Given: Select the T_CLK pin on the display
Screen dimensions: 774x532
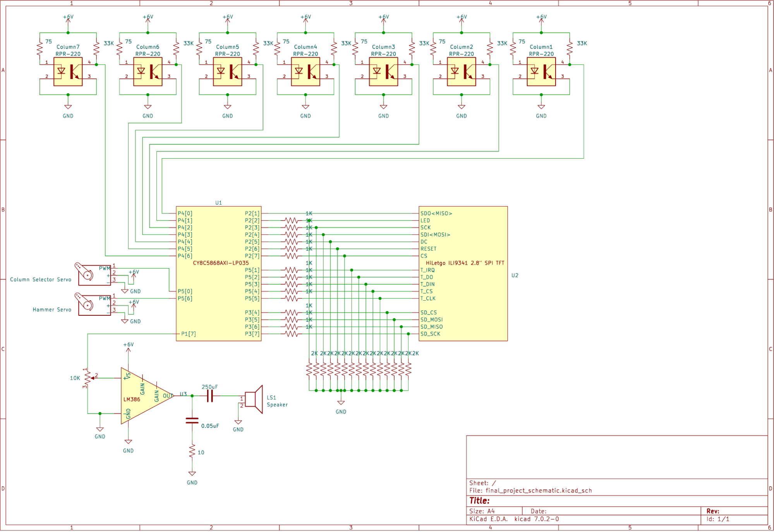Looking at the screenshot, I should pos(428,298).
